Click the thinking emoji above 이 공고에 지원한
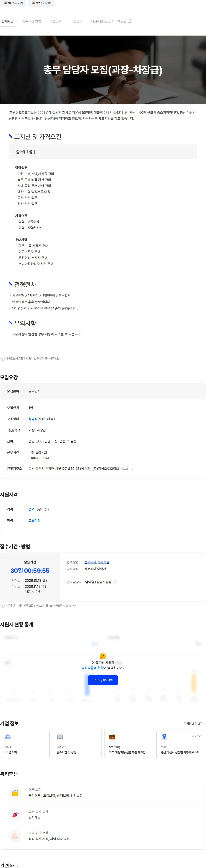The height and width of the screenshot is (868, 206). click(103, 656)
